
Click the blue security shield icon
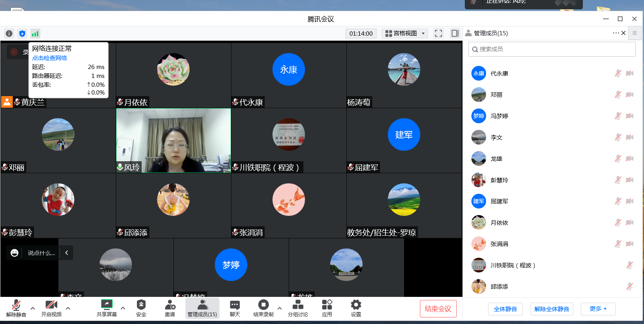pos(22,34)
